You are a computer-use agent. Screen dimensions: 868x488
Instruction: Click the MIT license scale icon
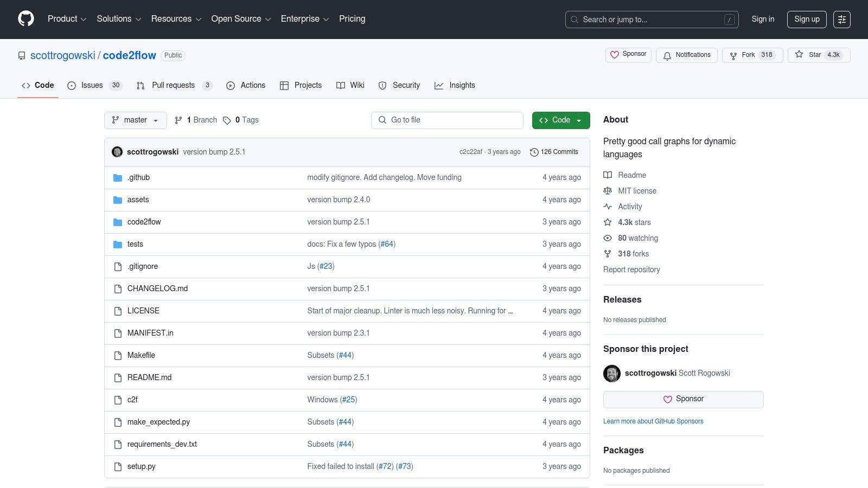tap(608, 191)
